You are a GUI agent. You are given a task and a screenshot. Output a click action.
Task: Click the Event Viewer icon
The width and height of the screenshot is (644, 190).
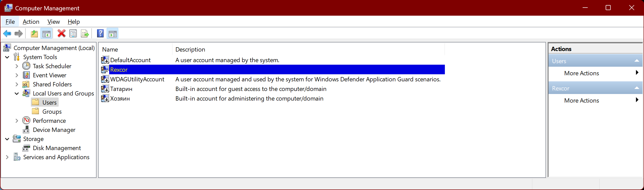click(26, 75)
